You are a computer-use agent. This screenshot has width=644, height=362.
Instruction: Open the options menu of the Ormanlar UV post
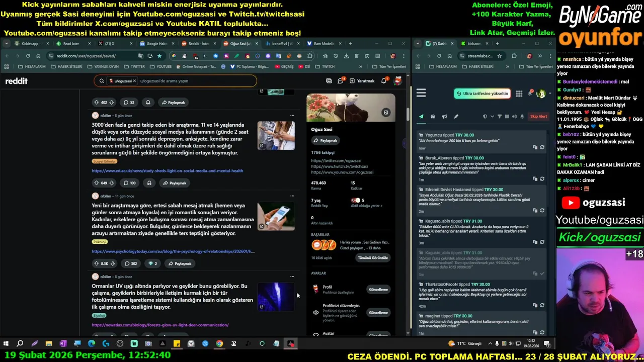[292, 276]
